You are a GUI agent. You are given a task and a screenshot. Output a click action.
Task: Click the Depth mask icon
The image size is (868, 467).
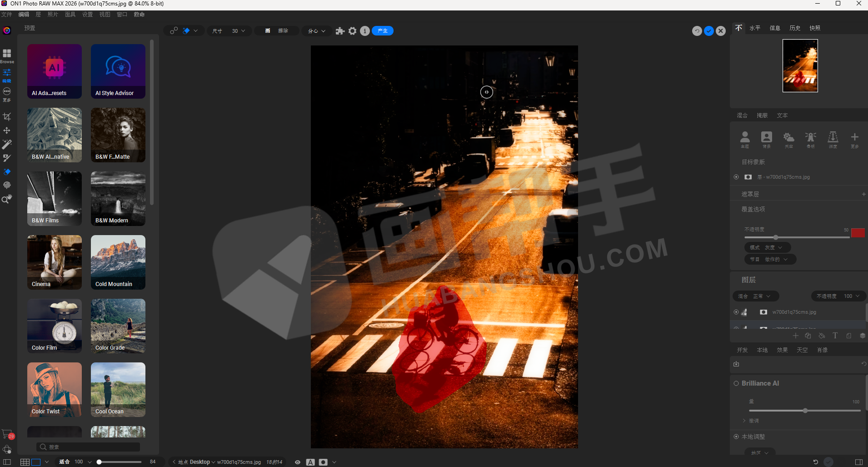833,138
